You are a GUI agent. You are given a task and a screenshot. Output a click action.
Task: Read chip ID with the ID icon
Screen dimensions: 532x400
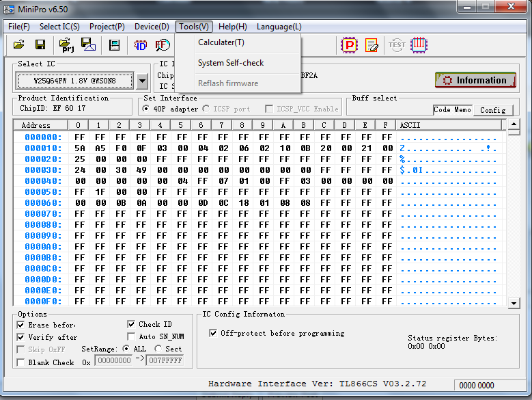[141, 45]
